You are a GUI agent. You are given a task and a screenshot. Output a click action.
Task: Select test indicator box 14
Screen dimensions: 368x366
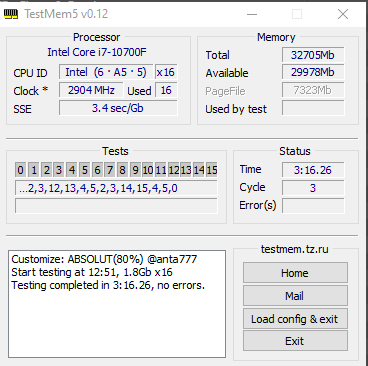tap(199, 170)
